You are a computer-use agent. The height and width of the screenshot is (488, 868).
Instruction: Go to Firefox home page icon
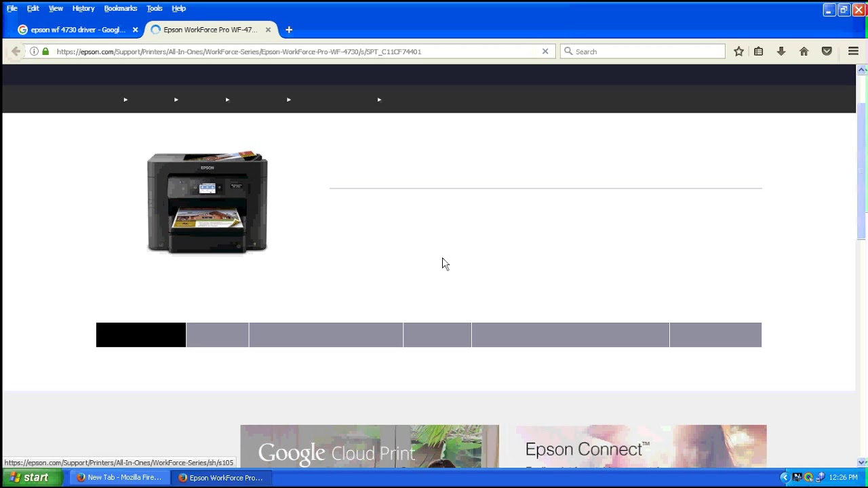click(x=804, y=52)
